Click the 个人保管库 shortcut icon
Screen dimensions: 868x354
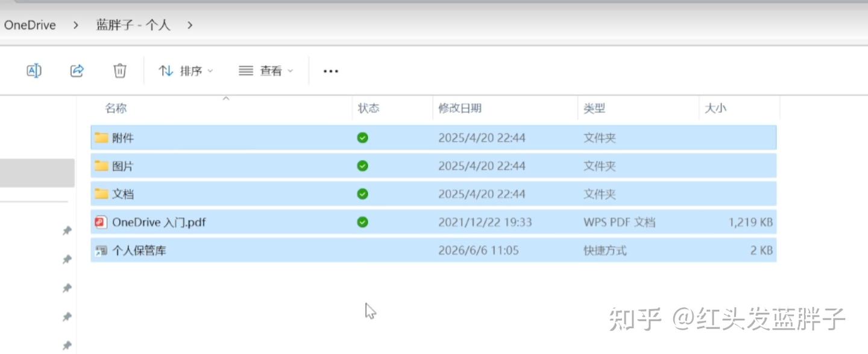tap(101, 250)
